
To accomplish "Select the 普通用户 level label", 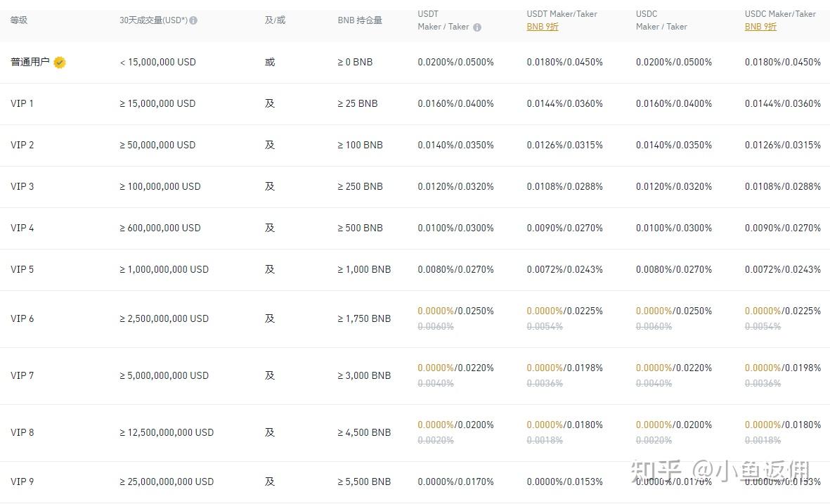I will (30, 62).
